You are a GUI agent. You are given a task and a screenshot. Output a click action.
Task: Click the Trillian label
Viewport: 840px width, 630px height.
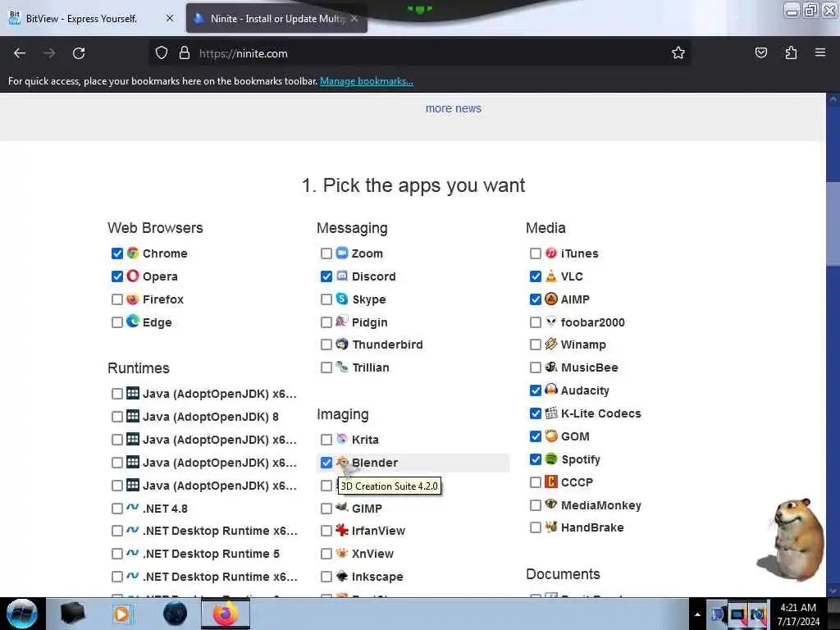click(x=370, y=367)
